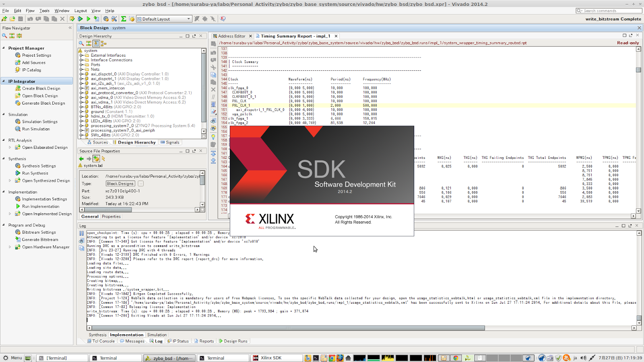The image size is (644, 362).
Task: Click the light bulb icon in report sidebar
Action: (213, 137)
